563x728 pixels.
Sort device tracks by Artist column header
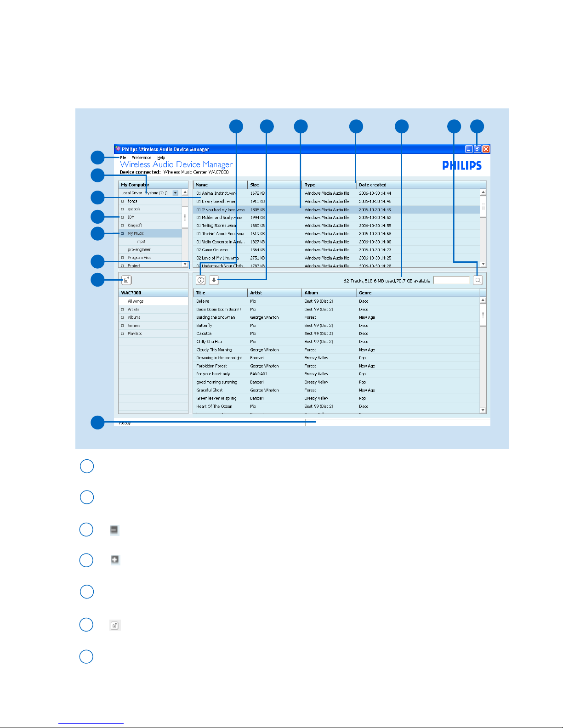tap(256, 293)
